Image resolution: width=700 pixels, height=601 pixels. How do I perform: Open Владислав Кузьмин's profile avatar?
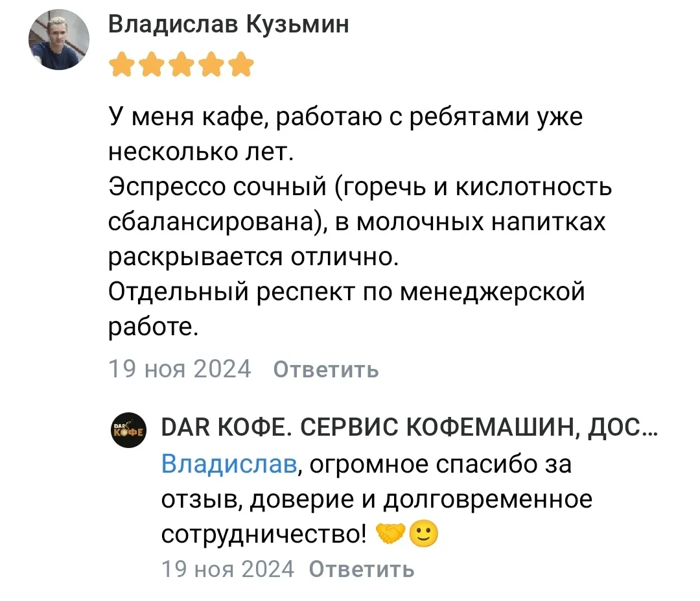coord(58,40)
